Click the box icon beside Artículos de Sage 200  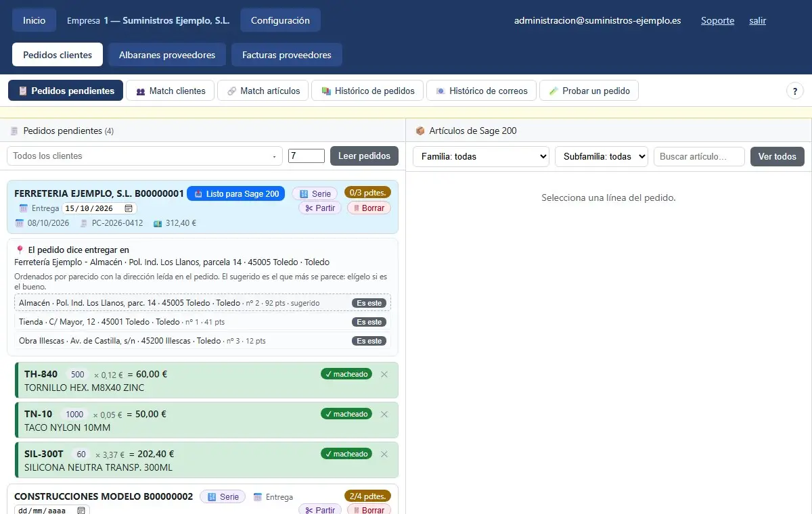(420, 131)
